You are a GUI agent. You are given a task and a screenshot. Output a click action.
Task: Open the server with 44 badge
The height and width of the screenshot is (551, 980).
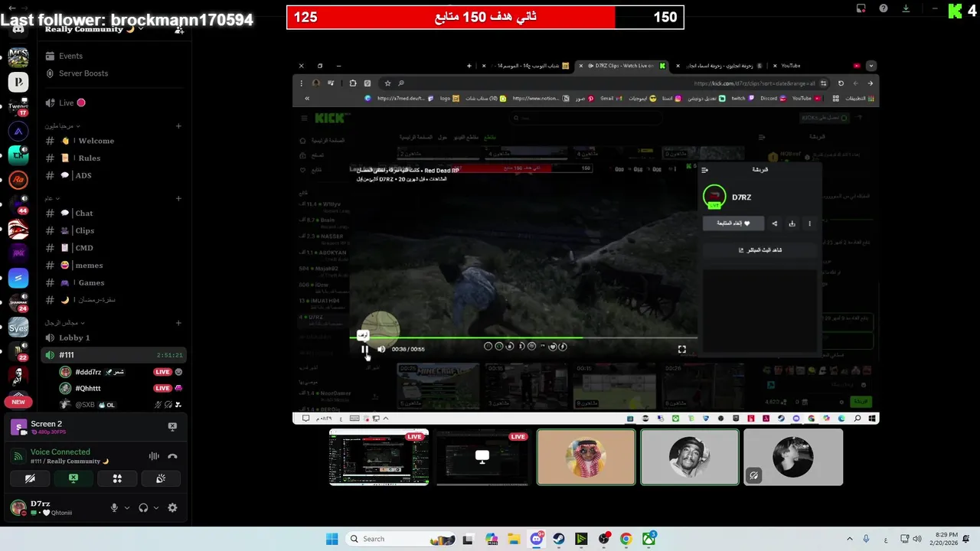[18, 204]
